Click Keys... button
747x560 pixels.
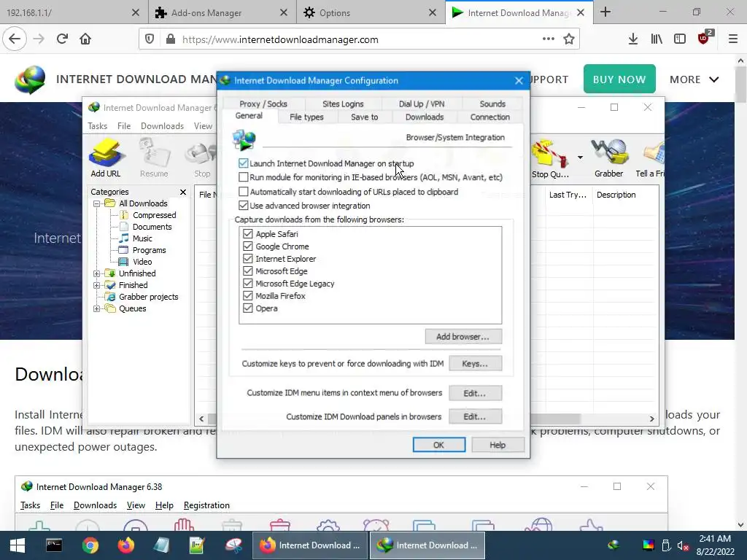coord(475,363)
